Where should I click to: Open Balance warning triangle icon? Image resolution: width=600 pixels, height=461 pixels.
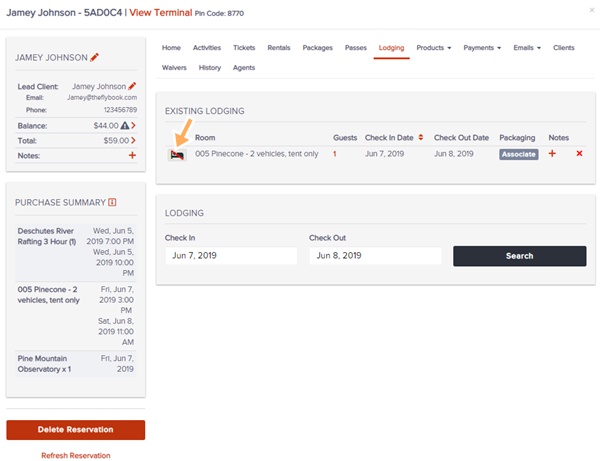(x=125, y=125)
